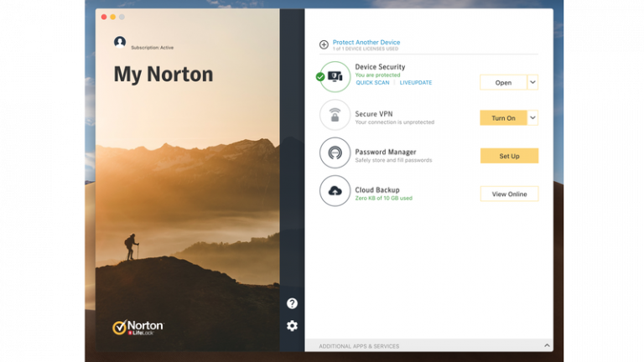Click the Cloud Backup cloud icon
This screenshot has width=644, height=362.
335,191
